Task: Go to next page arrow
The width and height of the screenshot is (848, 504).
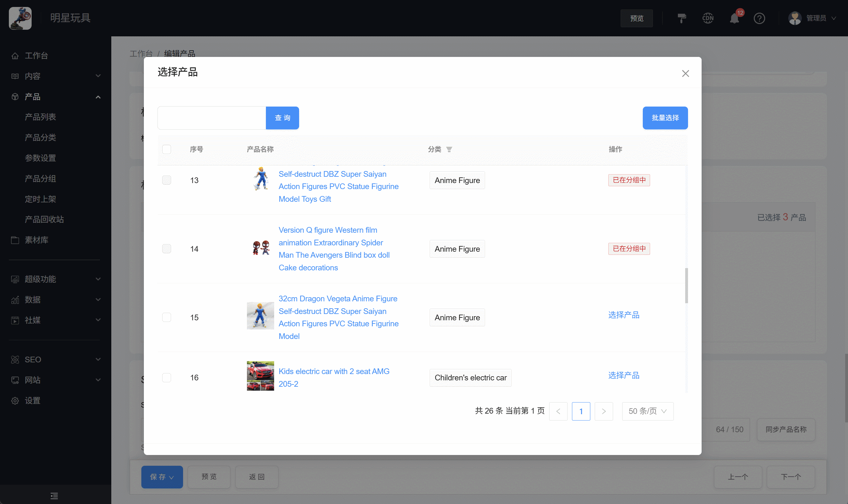Action: pos(604,411)
